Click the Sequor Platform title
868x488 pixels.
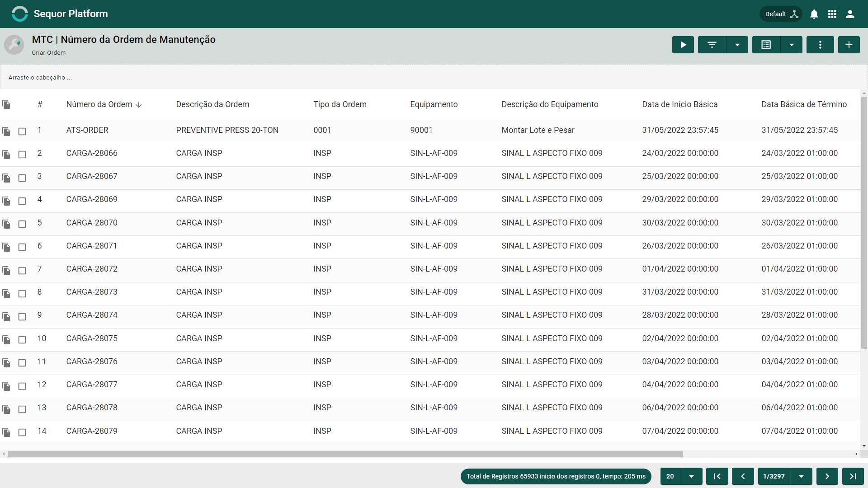71,14
